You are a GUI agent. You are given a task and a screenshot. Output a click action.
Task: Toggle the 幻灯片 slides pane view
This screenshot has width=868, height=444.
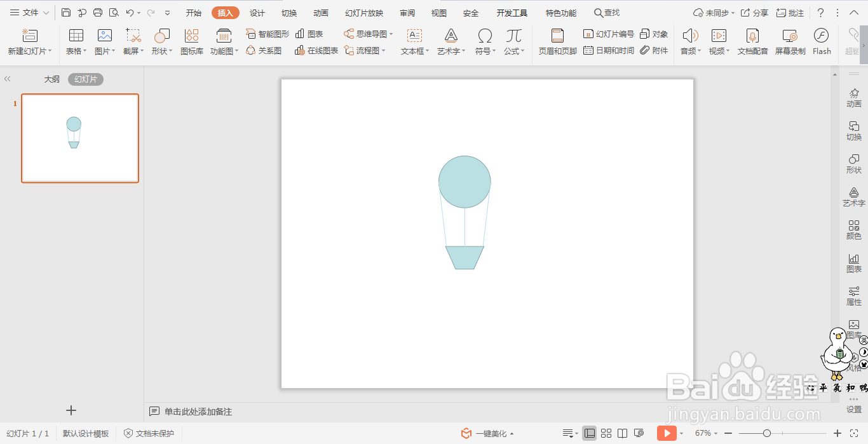[86, 79]
